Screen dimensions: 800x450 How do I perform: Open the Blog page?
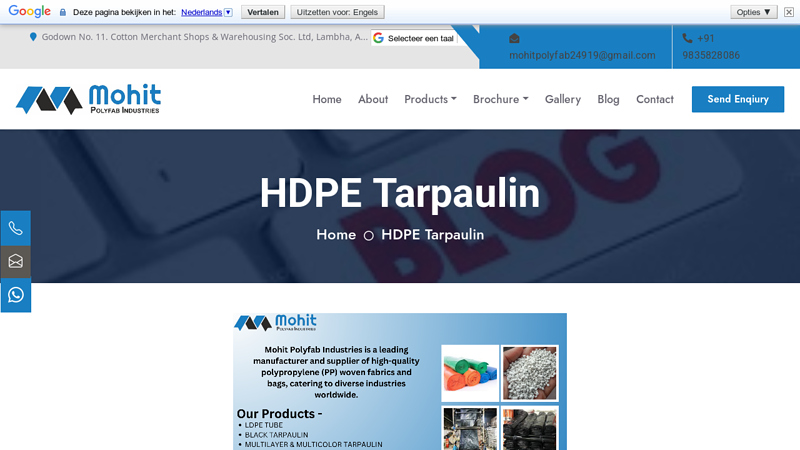[608, 99]
